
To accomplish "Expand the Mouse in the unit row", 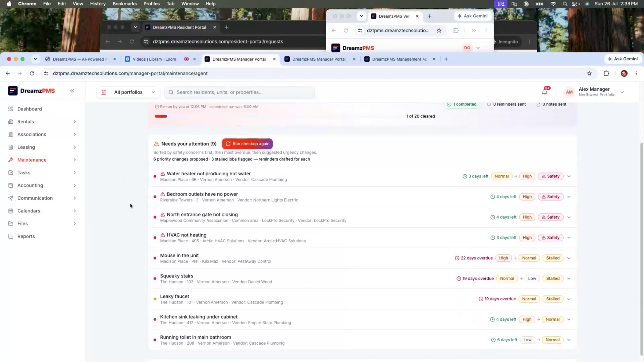I will click(x=569, y=258).
